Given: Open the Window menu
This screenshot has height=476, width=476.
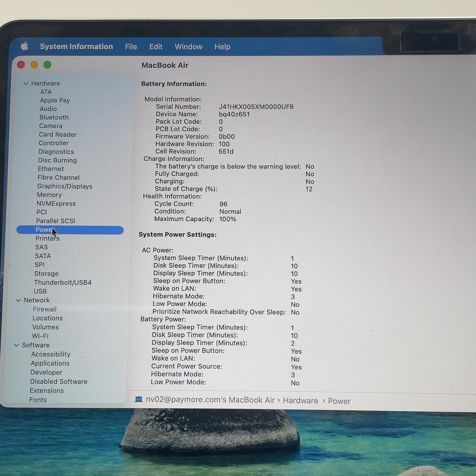Looking at the screenshot, I should point(188,47).
